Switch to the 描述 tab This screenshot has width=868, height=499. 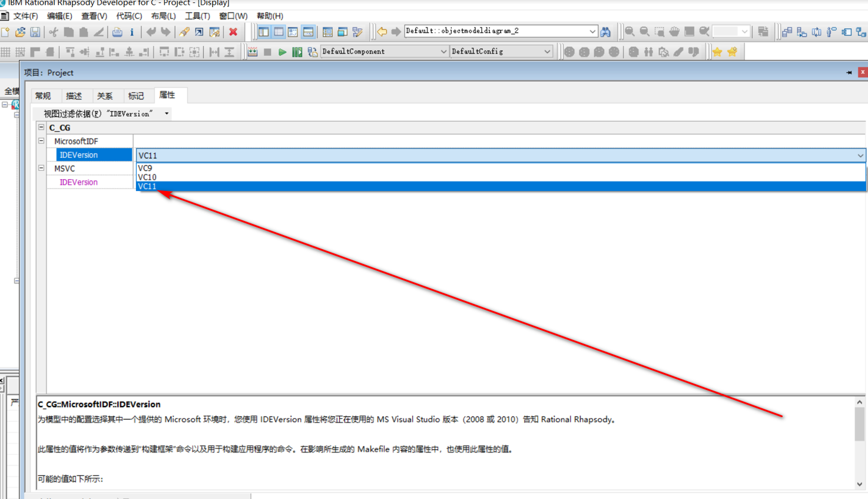[x=74, y=95]
